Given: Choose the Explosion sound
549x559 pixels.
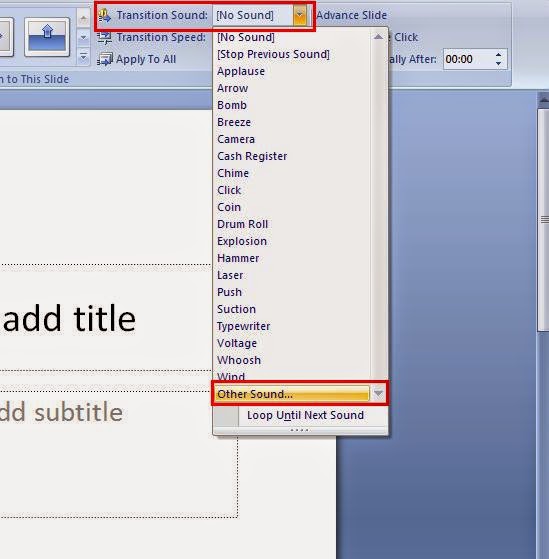Looking at the screenshot, I should [242, 241].
